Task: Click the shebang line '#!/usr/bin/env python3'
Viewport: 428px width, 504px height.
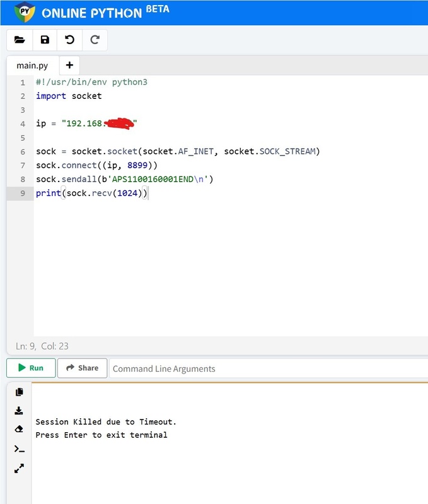Action: pyautogui.click(x=91, y=82)
